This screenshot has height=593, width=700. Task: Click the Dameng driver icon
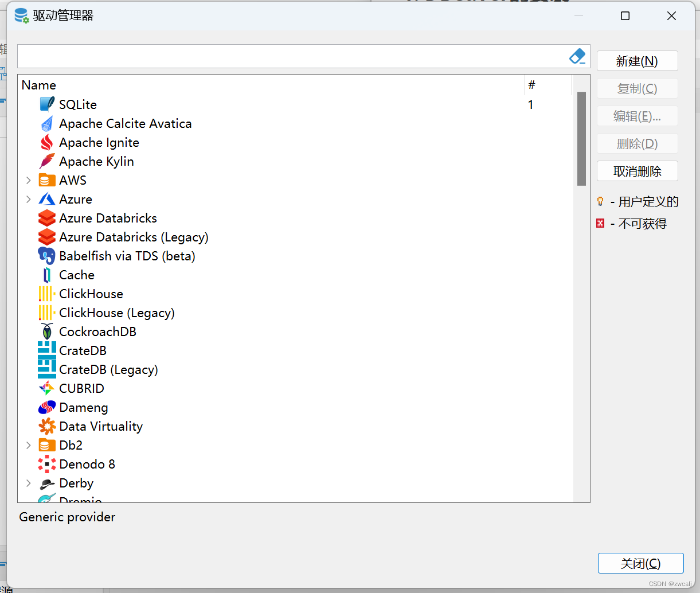pyautogui.click(x=47, y=407)
